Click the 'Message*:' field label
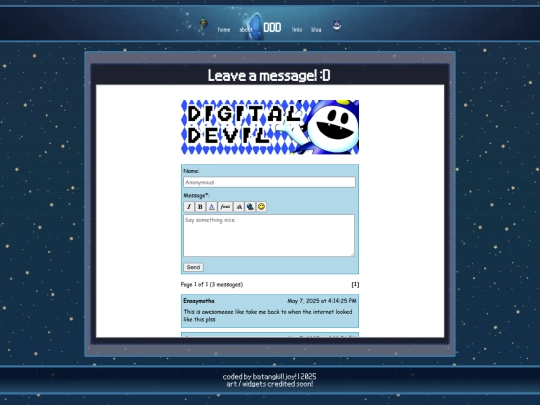The height and width of the screenshot is (405, 540). (197, 195)
